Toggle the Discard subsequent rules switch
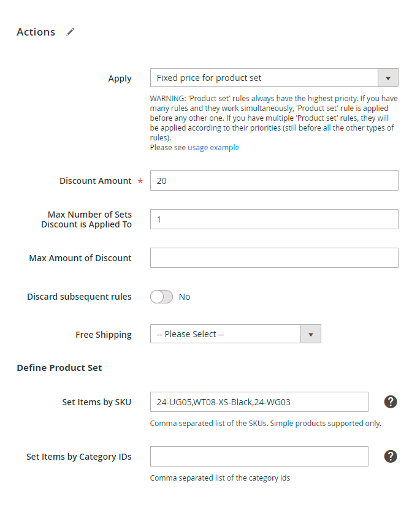The width and height of the screenshot is (420, 518). point(161,297)
